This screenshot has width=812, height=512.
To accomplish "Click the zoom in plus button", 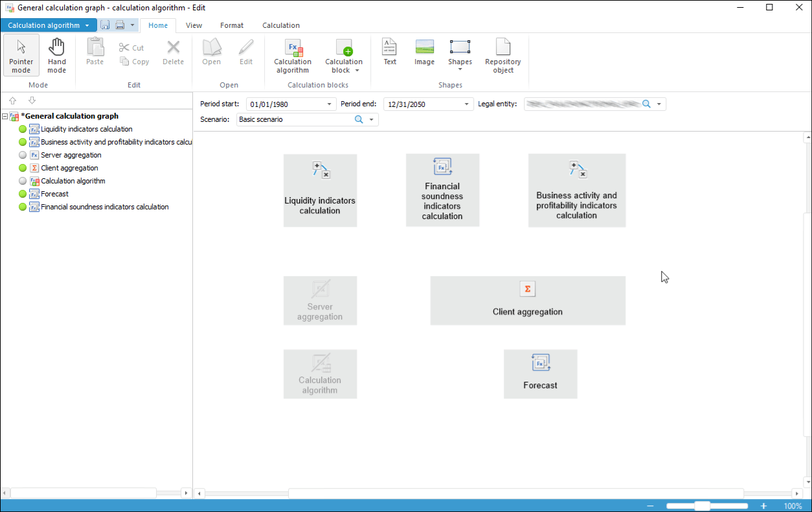I will (763, 506).
